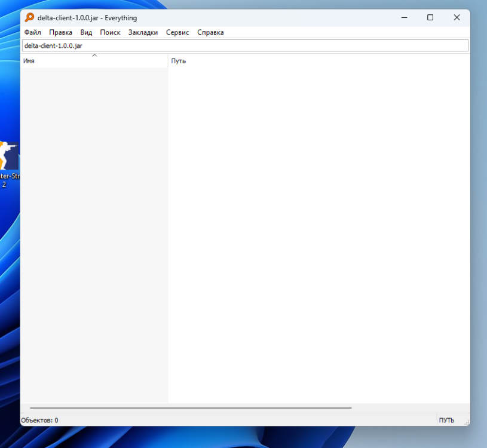Open the Сервис menu
This screenshot has height=448, width=487.
tap(177, 32)
